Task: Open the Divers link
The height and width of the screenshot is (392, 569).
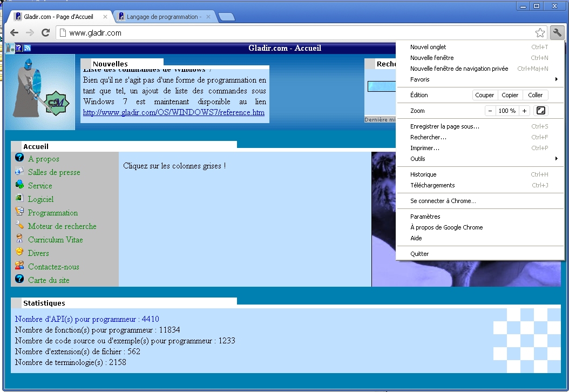Action: tap(38, 253)
